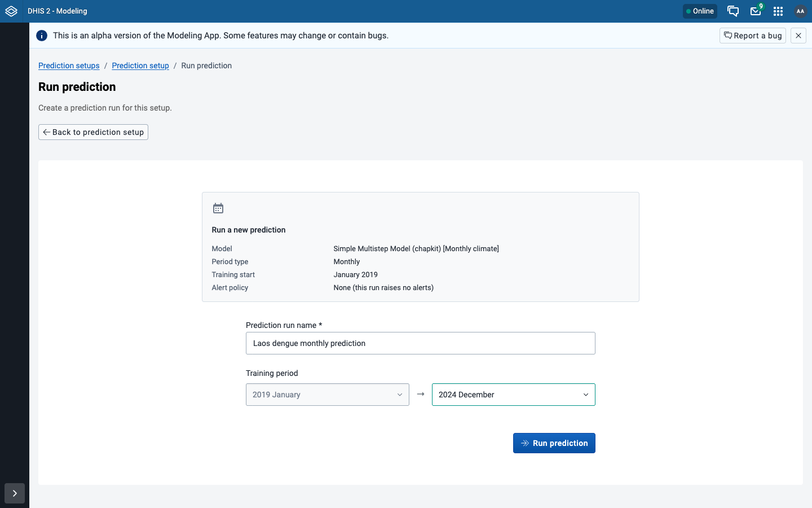This screenshot has height=508, width=812.
Task: Click the Training period label
Action: coord(272,373)
